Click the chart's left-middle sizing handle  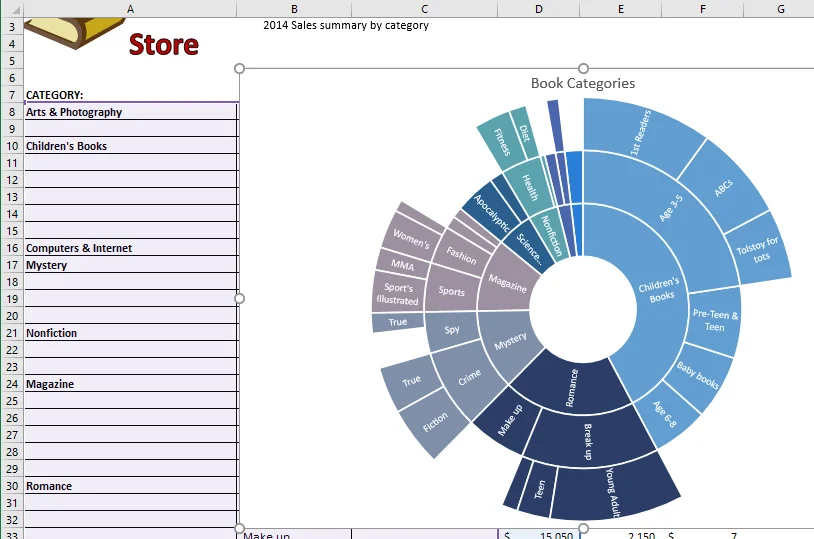tap(239, 299)
